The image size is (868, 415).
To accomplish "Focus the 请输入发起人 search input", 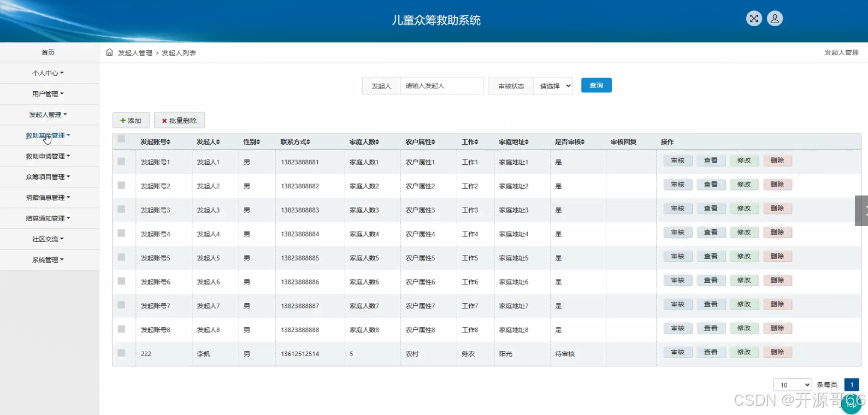I will [442, 86].
